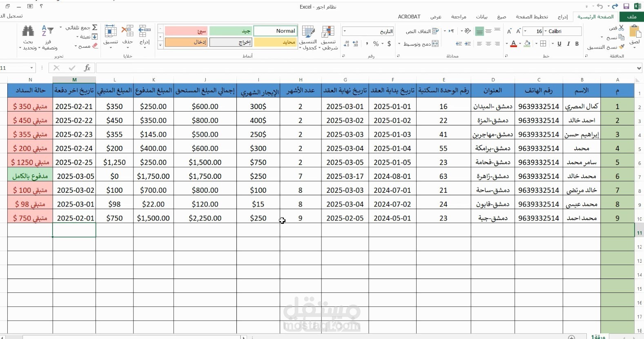Toggle Bold formatting
644x339 pixels.
click(577, 44)
